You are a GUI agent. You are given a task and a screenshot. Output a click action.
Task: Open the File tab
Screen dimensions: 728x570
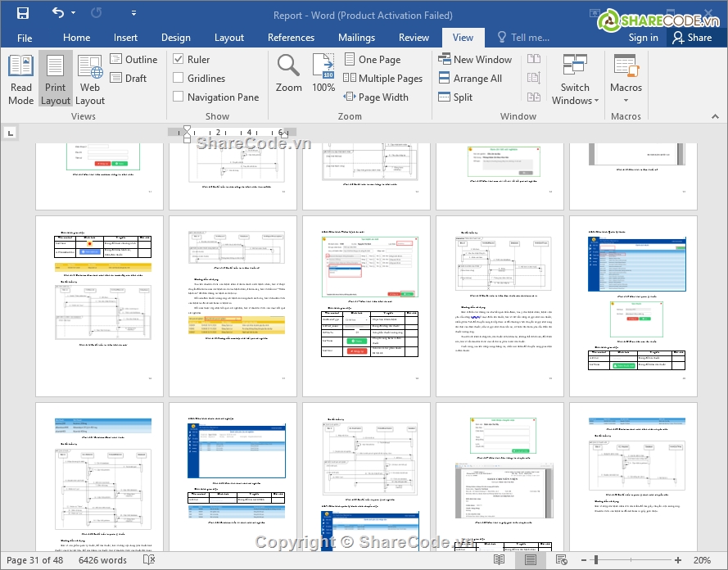(x=25, y=38)
